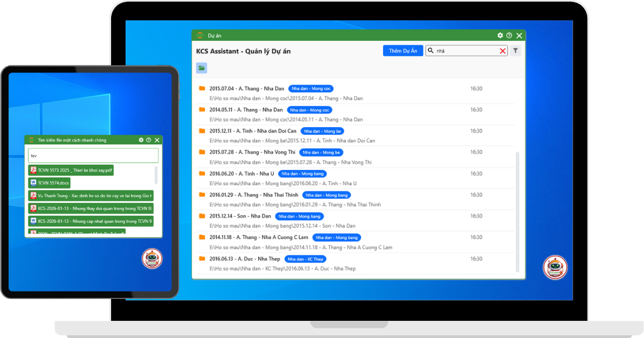The image size is (644, 338).
Task: Open settings gear in Dự án window
Action: pyautogui.click(x=500, y=35)
